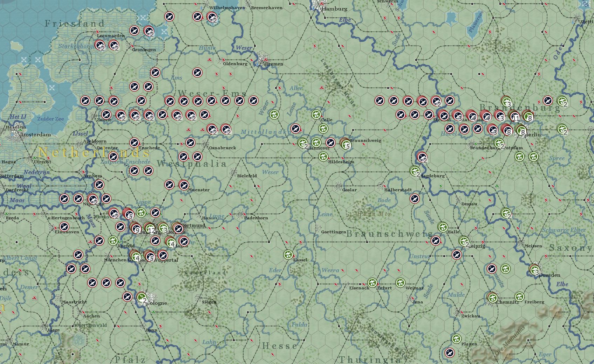The height and width of the screenshot is (364, 594).
Task: Select the green unit counter at Plauen
Action: [x=456, y=339]
